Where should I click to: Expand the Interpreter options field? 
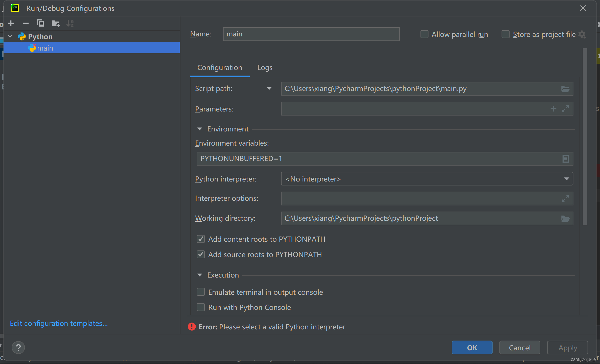point(565,198)
